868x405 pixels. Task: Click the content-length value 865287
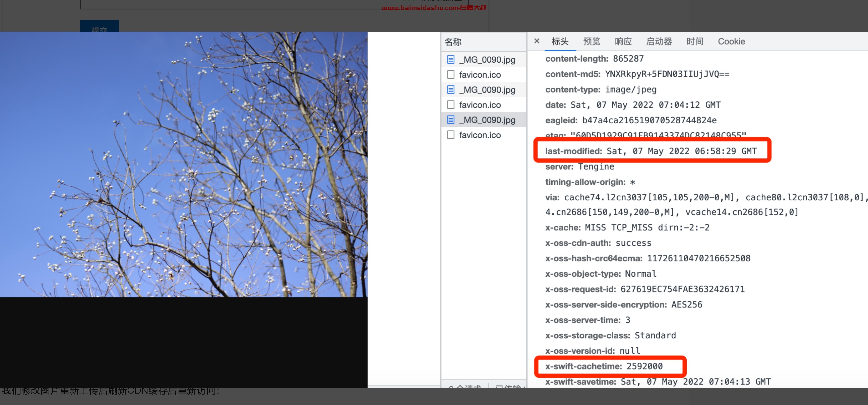[x=628, y=59]
